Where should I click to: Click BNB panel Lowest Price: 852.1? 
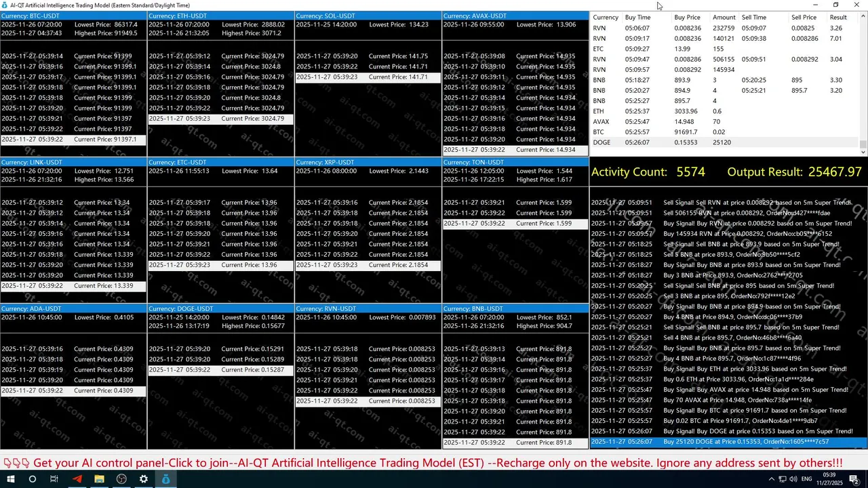click(x=545, y=317)
